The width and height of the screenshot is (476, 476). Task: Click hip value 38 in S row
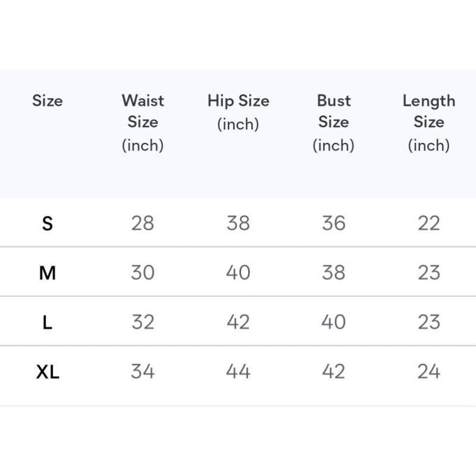pyautogui.click(x=239, y=223)
